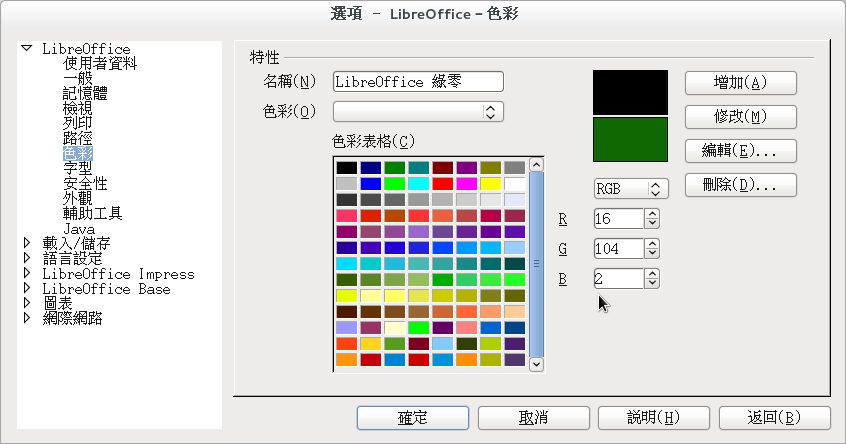Image resolution: width=846 pixels, height=444 pixels.
Task: Confirm with the 確定 button
Action: pyautogui.click(x=413, y=418)
